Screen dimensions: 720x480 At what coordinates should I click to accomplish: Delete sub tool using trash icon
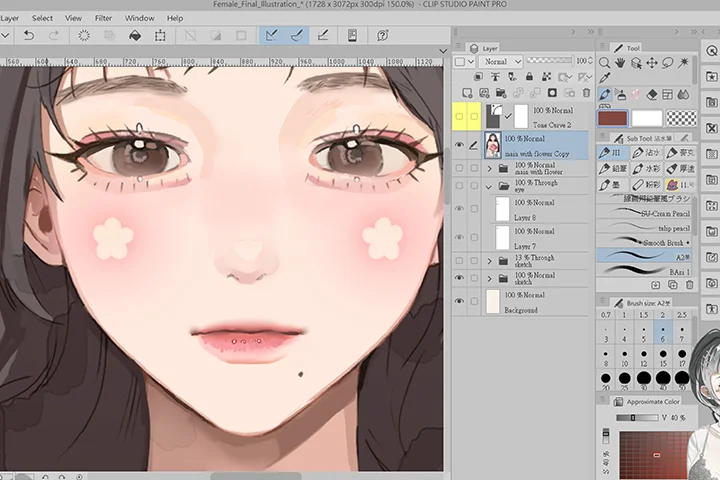coord(689,285)
